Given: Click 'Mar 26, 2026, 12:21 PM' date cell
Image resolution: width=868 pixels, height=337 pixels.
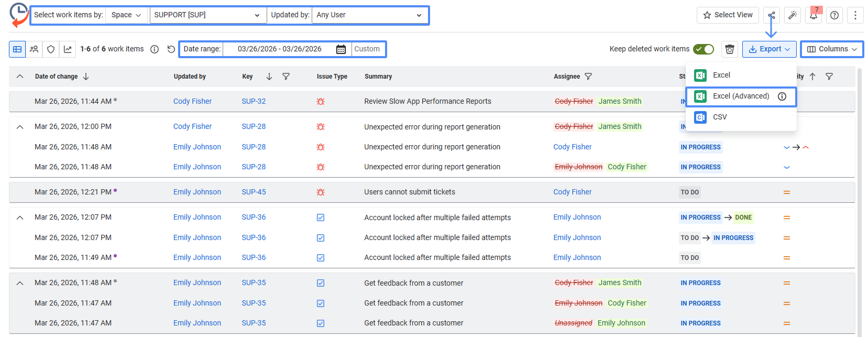Looking at the screenshot, I should coord(73,192).
